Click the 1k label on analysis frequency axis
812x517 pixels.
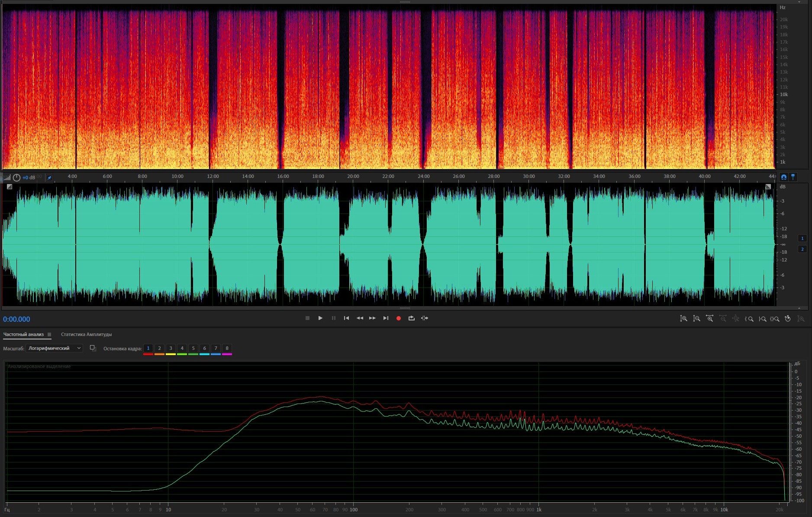coord(539,510)
